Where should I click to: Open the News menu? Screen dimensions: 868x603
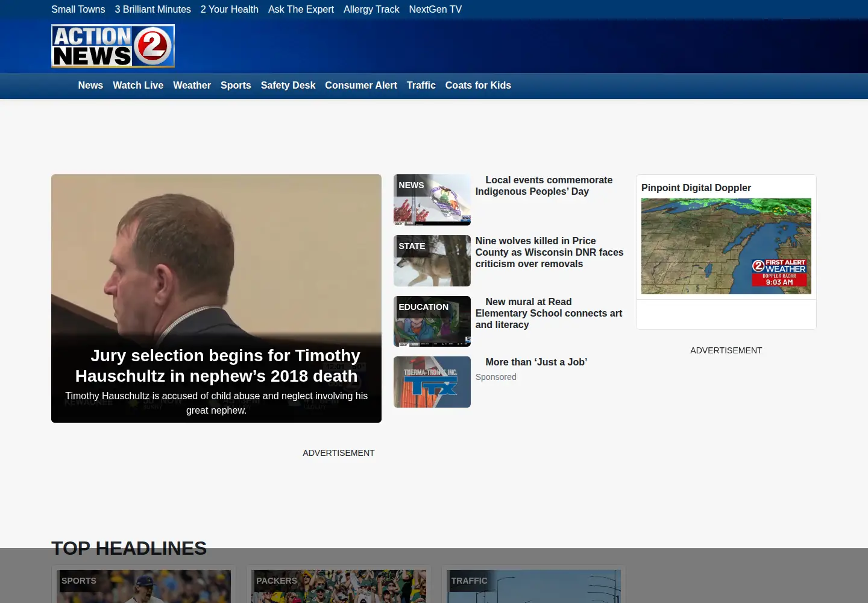(90, 86)
